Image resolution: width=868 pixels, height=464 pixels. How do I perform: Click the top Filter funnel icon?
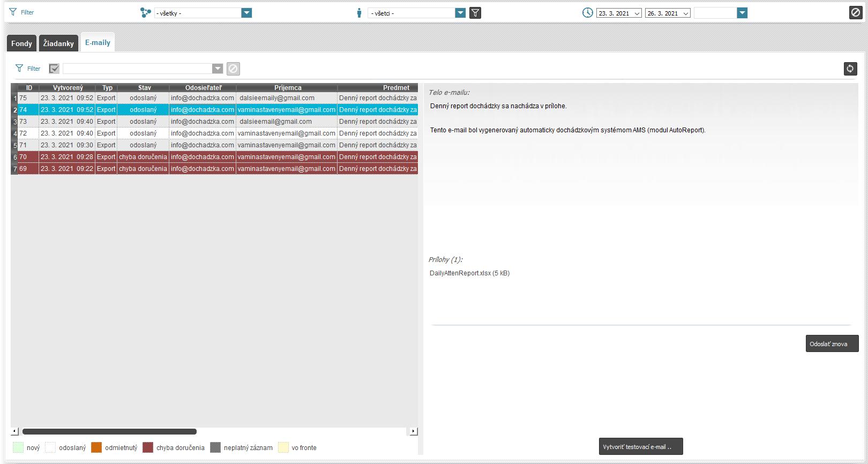pos(13,12)
